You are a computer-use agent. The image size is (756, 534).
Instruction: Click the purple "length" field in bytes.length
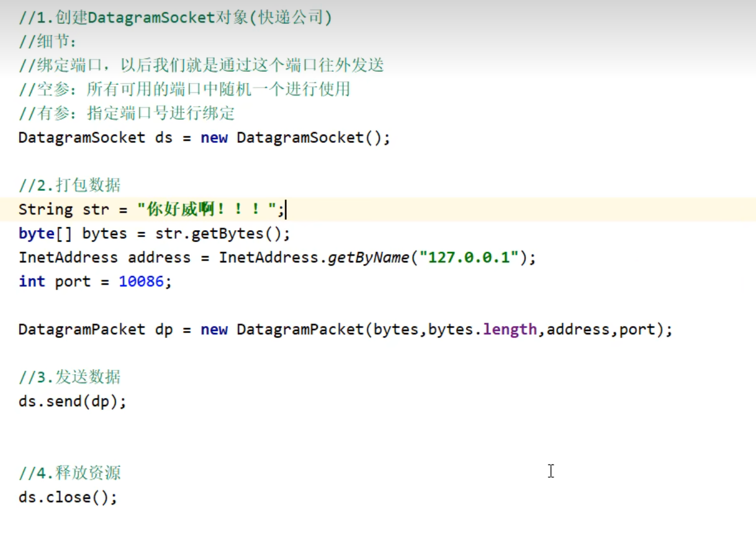[510, 329]
